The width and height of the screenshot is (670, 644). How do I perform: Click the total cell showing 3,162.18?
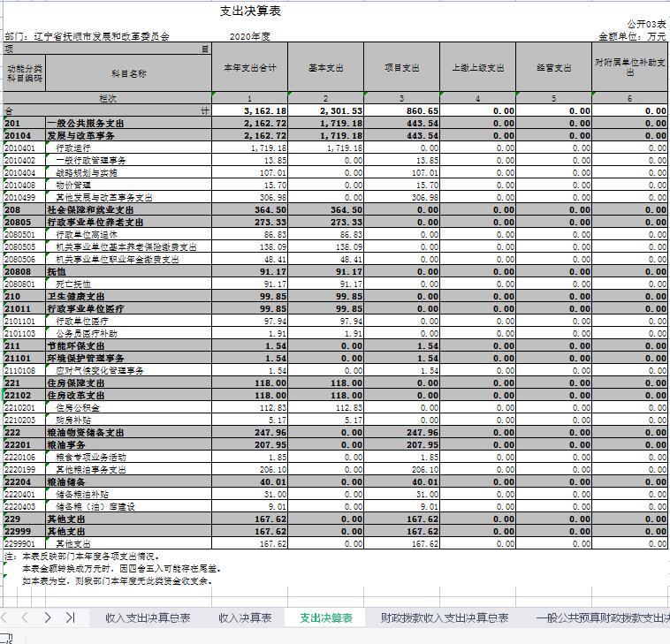click(x=250, y=110)
